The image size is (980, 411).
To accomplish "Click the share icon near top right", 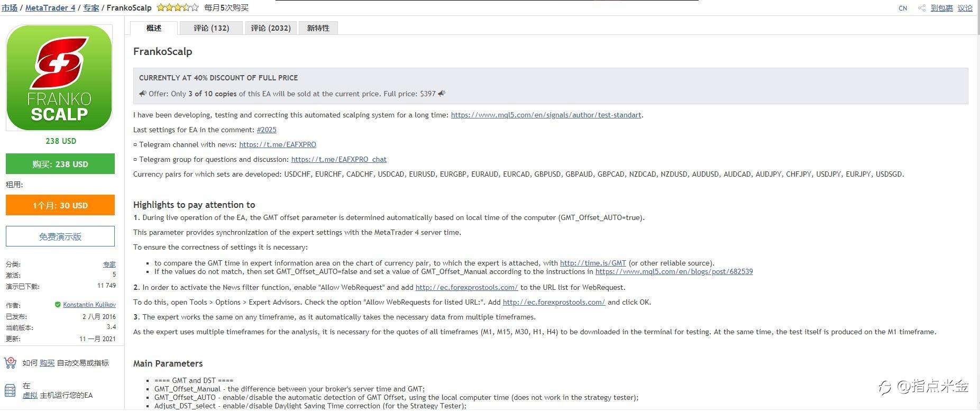I will 921,8.
